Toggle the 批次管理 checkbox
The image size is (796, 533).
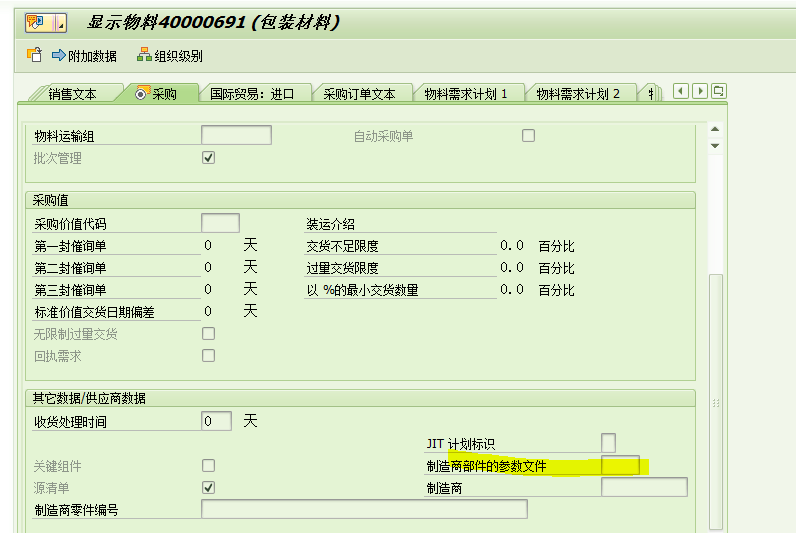[208, 158]
